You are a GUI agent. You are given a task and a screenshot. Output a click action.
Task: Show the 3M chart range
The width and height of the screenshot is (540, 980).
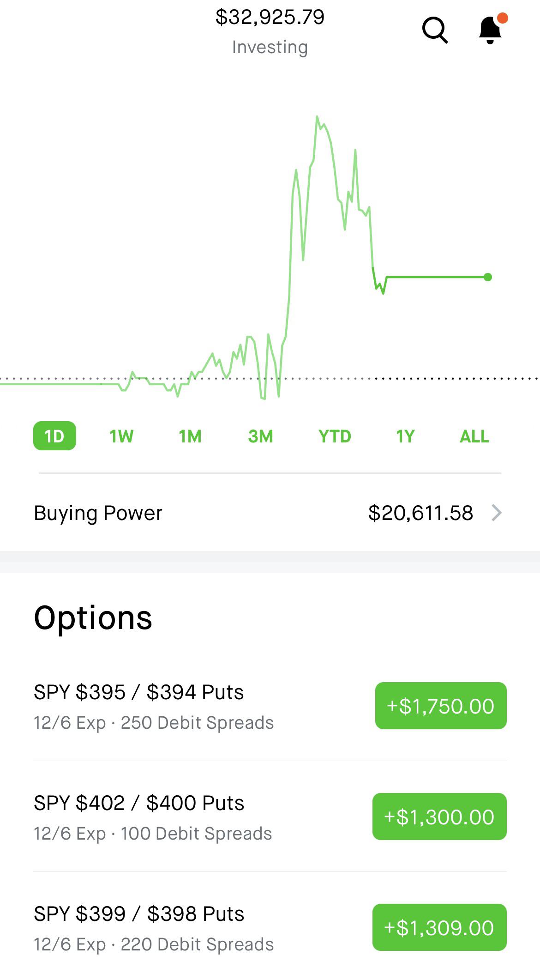261,436
